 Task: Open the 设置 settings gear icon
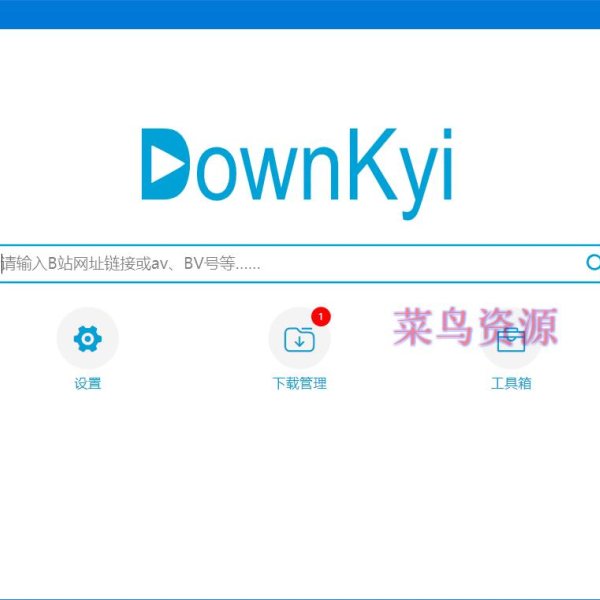88,338
